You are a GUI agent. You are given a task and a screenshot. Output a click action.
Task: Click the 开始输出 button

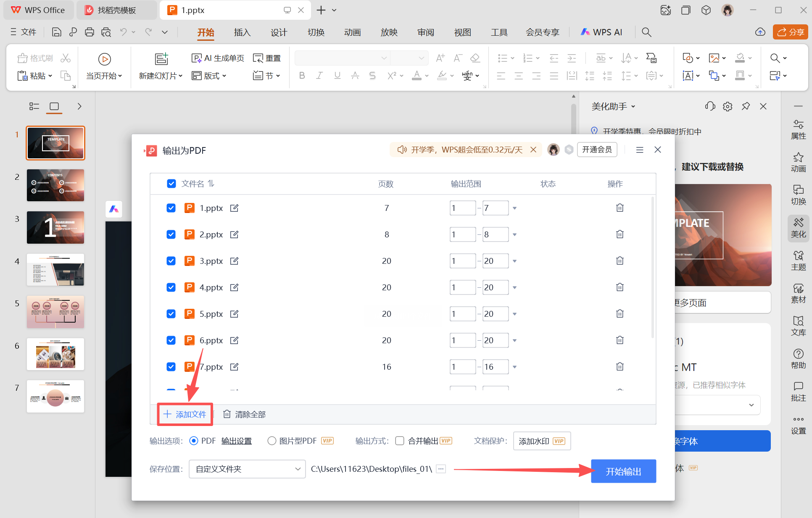(623, 471)
